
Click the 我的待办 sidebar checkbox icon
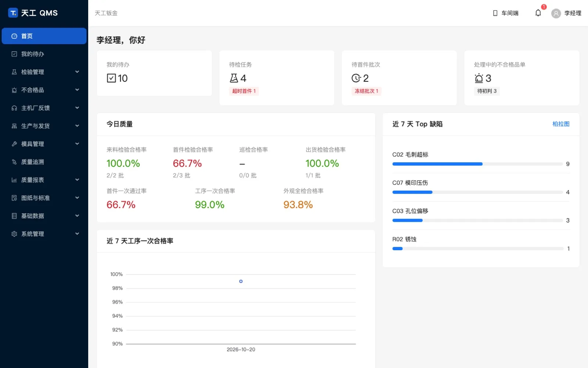pos(14,54)
